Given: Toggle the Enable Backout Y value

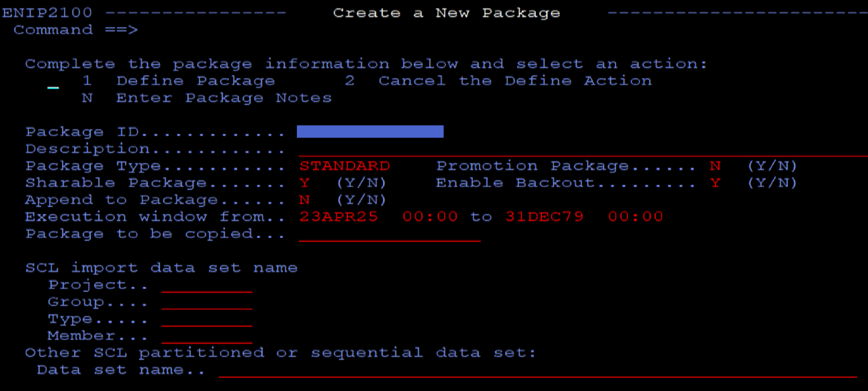Looking at the screenshot, I should click(x=715, y=183).
